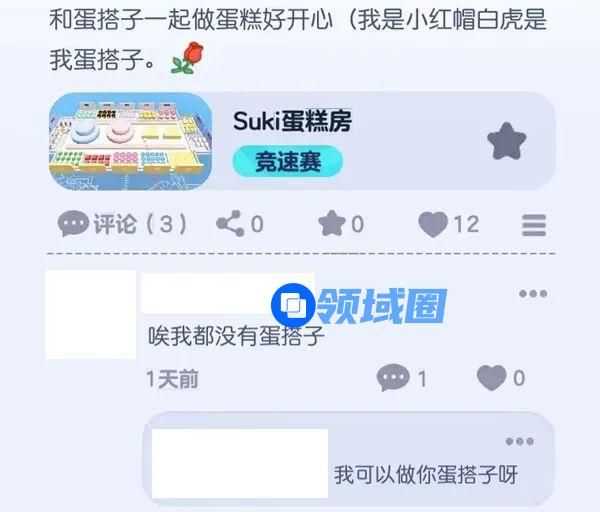This screenshot has height=512, width=600.
Task: Open more options on the nested reply
Action: pos(519,441)
